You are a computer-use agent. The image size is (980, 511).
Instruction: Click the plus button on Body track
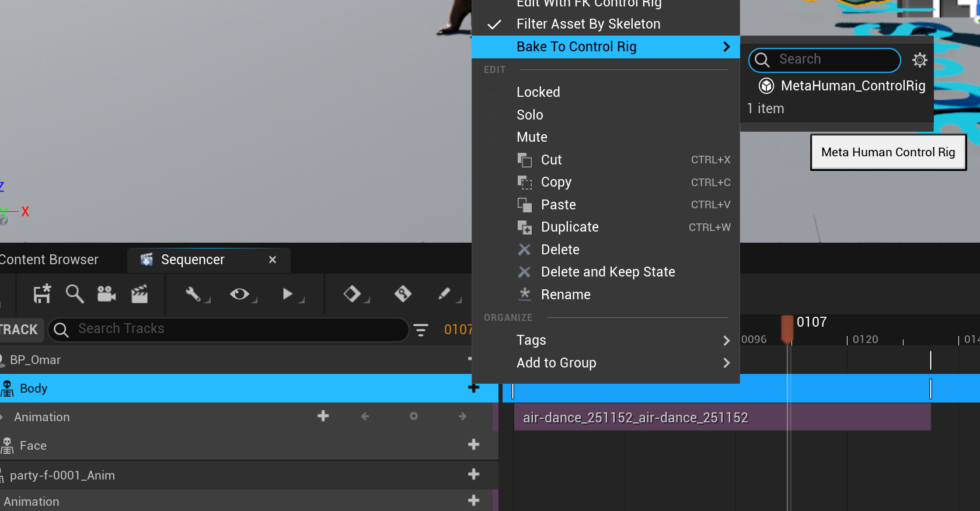pyautogui.click(x=474, y=388)
